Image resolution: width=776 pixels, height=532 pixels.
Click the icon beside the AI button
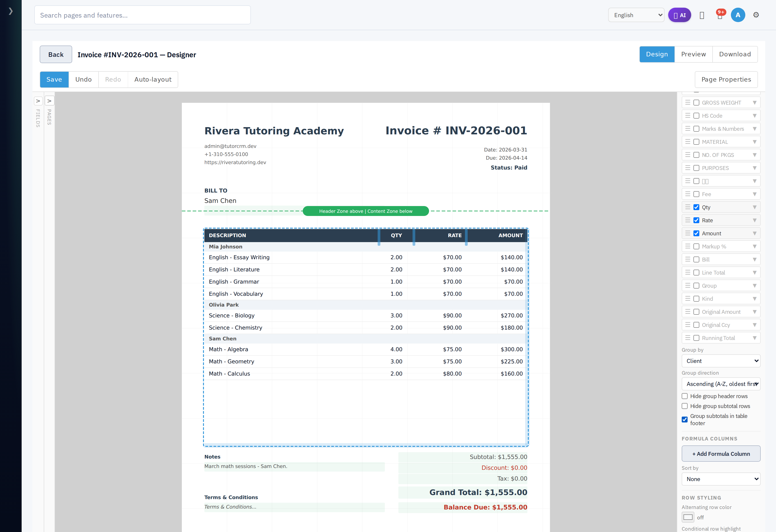(702, 15)
